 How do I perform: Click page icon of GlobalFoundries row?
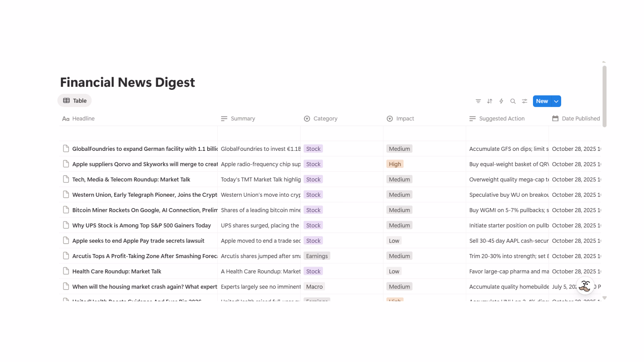pos(66,148)
